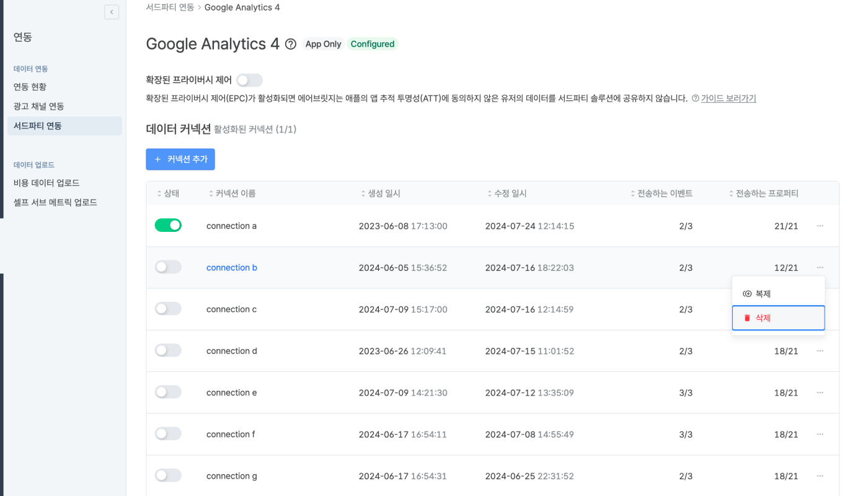Screen dimensions: 868x496
Task: Turn off the connection a switch
Action: tap(168, 225)
